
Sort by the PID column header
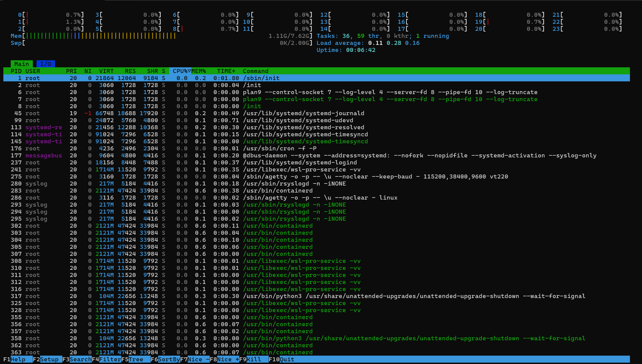click(x=16, y=71)
